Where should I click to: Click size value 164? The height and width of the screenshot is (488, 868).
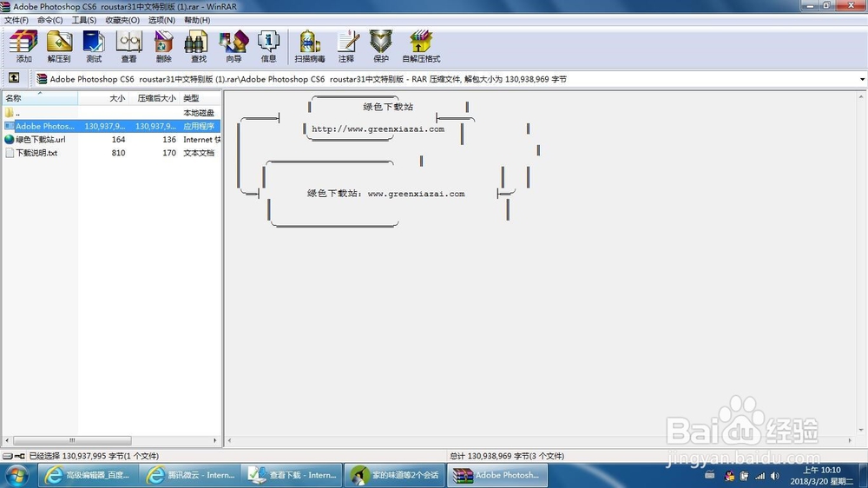(118, 140)
